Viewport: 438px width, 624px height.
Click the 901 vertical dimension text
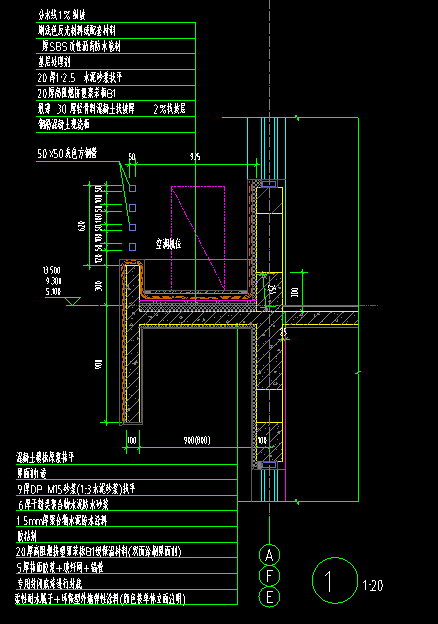(x=99, y=364)
